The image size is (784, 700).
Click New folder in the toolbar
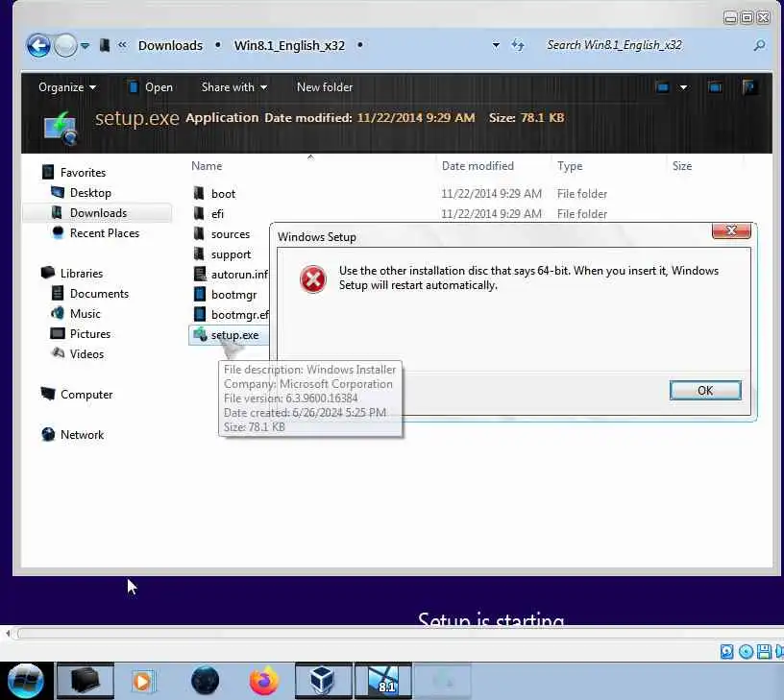(x=325, y=87)
